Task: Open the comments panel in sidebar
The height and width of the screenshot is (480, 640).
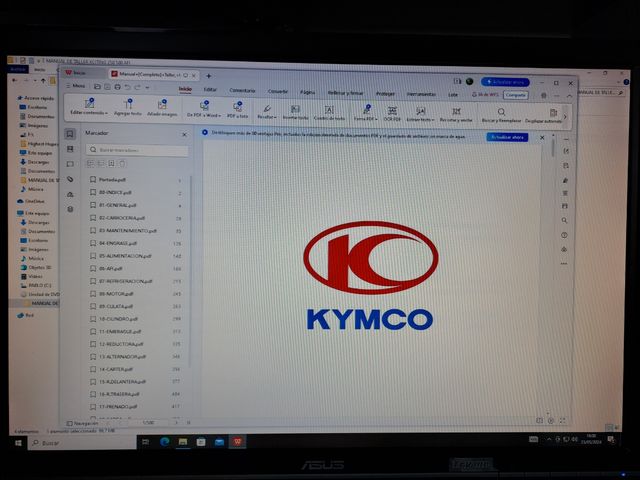Action: coord(70,164)
